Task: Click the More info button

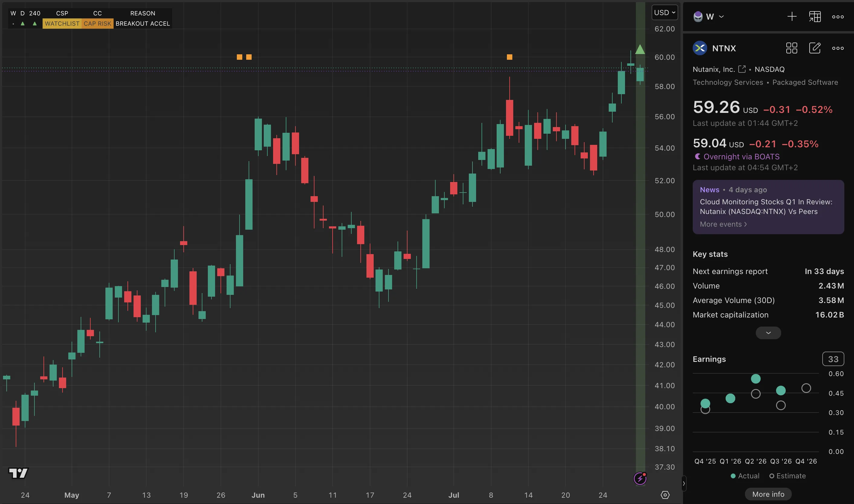Action: (x=768, y=494)
